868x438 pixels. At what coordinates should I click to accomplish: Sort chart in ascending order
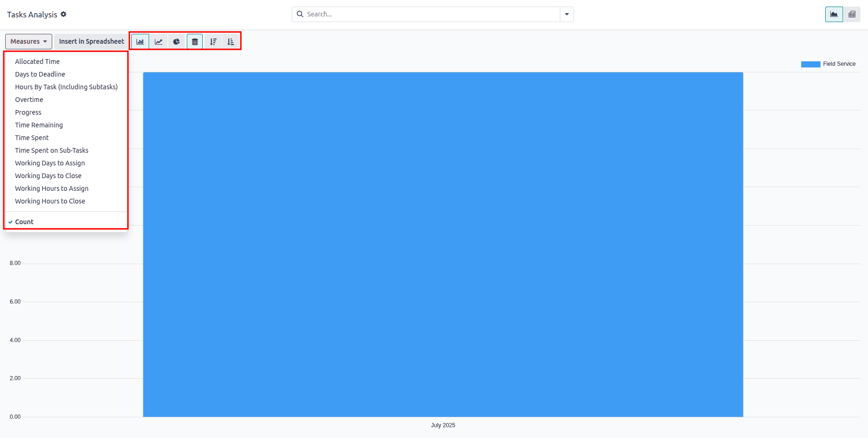(x=231, y=41)
